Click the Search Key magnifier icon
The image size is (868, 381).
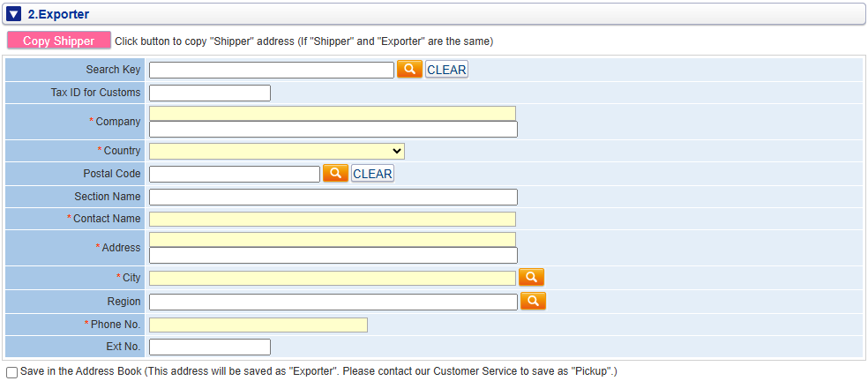tap(409, 69)
